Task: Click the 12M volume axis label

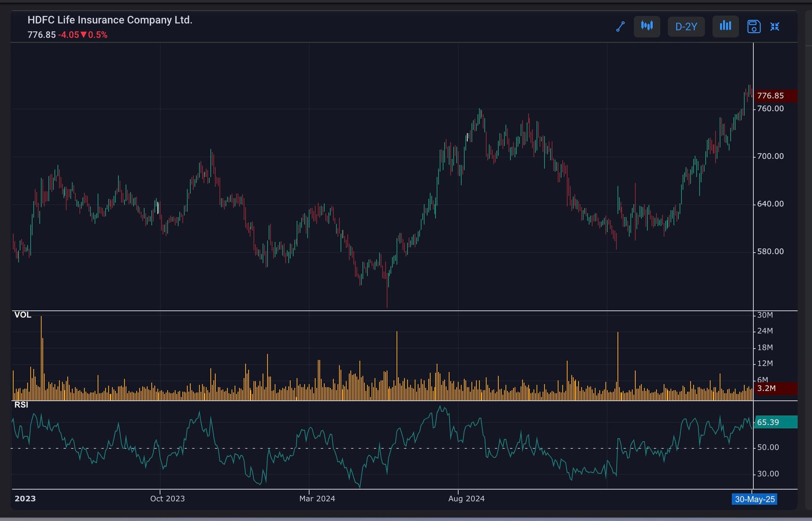Action: tap(765, 363)
